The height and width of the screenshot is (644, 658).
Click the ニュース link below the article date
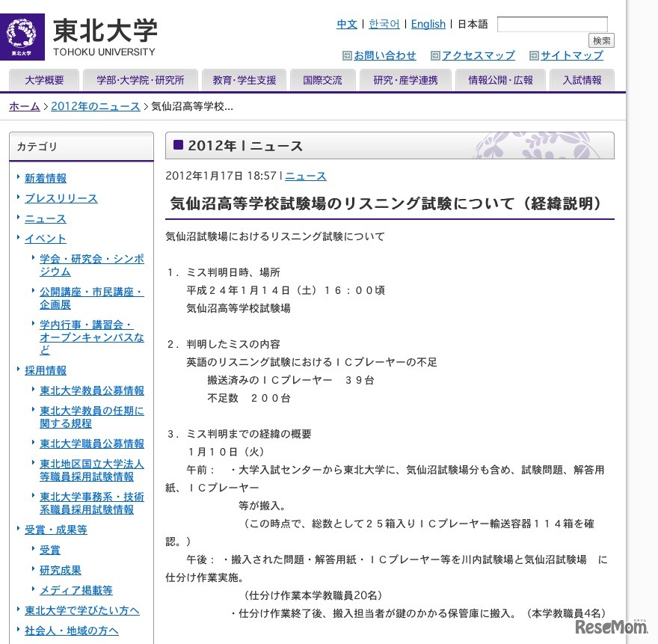click(x=304, y=176)
